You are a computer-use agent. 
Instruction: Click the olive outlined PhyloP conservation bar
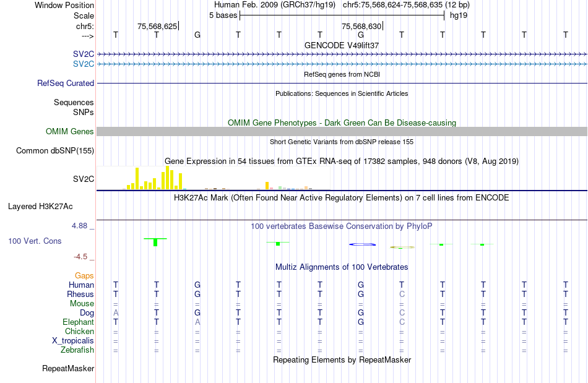tap(402, 247)
